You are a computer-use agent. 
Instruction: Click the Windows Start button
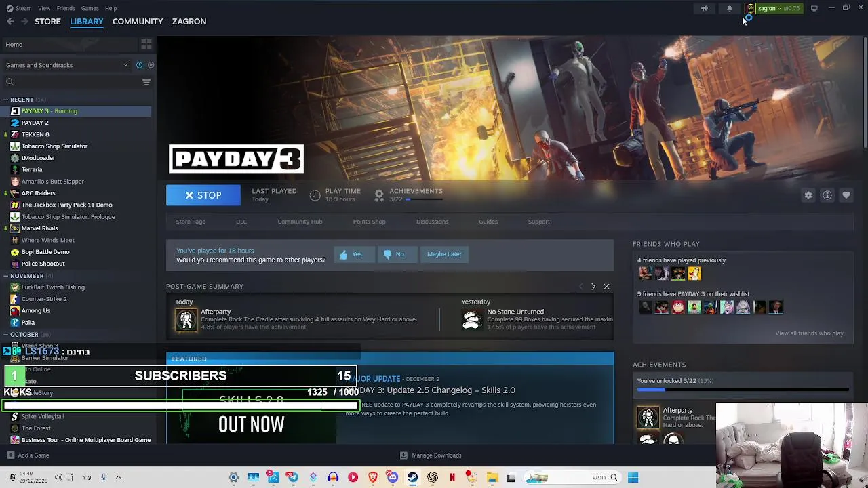(x=633, y=478)
